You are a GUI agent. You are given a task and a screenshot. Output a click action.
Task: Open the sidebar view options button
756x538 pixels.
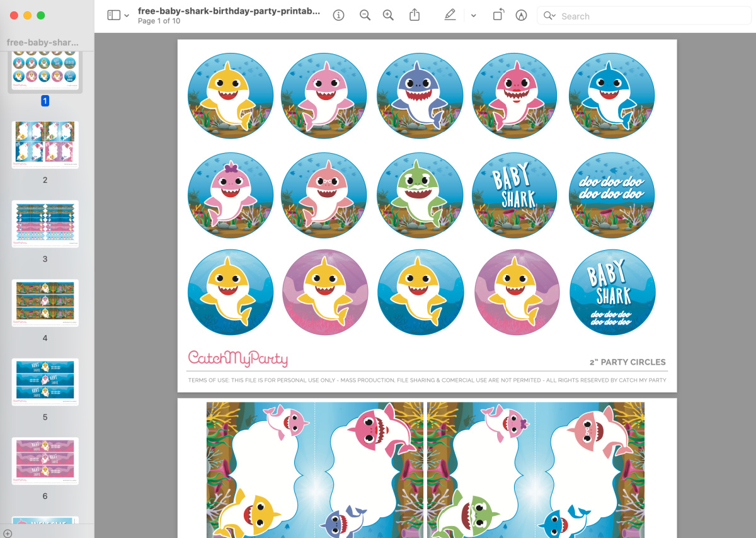coord(114,15)
